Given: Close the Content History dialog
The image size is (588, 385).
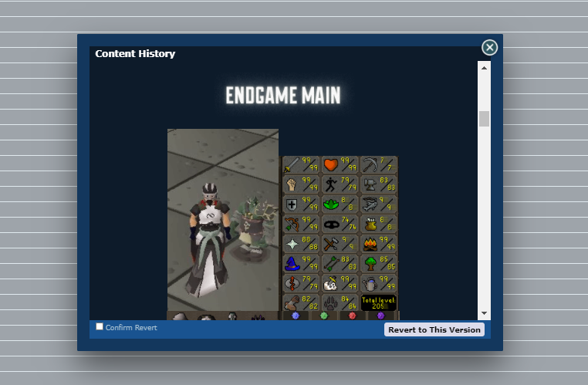Looking at the screenshot, I should coord(489,48).
